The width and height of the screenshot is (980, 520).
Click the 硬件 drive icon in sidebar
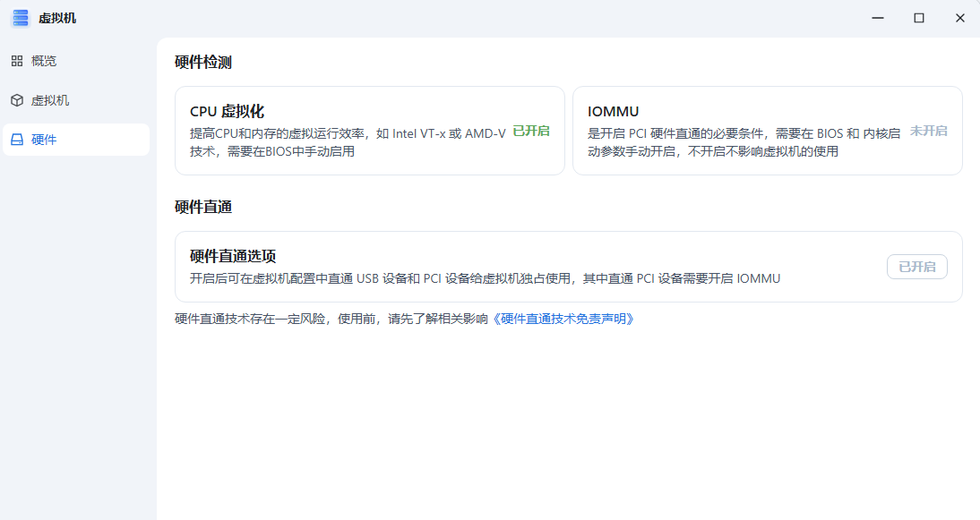[17, 140]
